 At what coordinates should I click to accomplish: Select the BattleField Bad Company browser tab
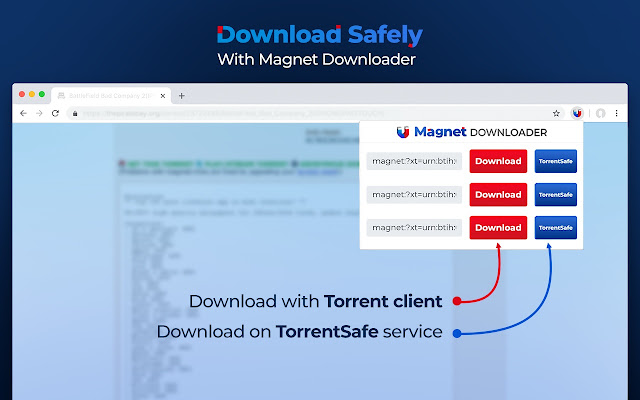coord(111,96)
